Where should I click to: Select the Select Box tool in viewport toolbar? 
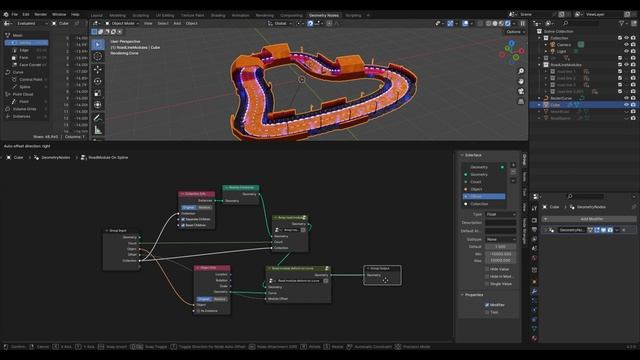98,44
